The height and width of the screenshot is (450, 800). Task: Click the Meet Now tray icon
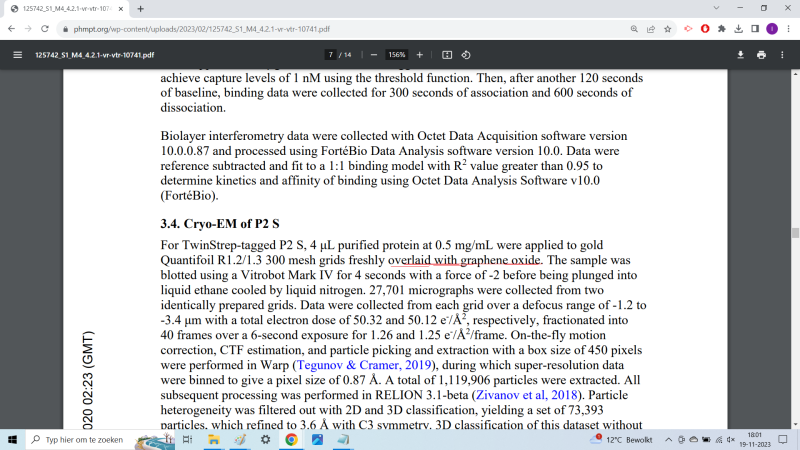coord(681,440)
